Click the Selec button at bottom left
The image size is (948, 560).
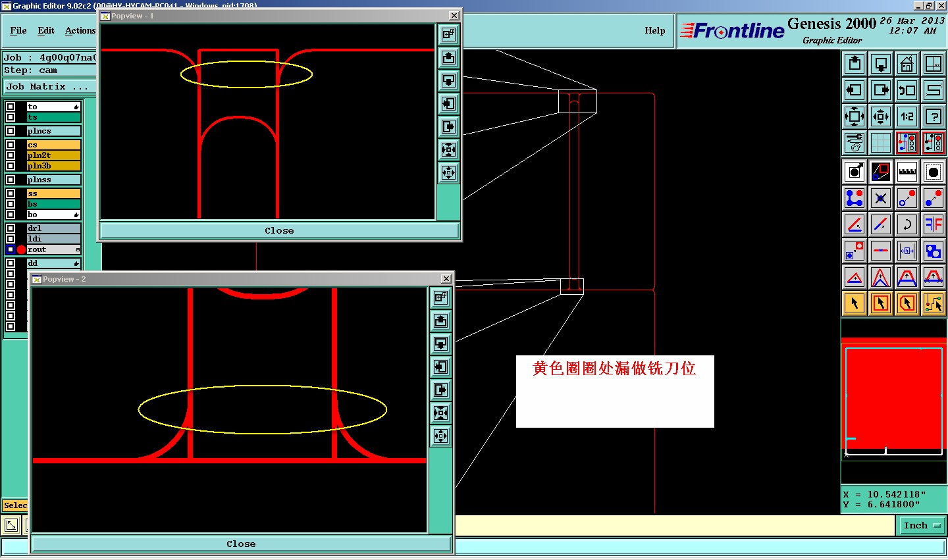[15, 505]
